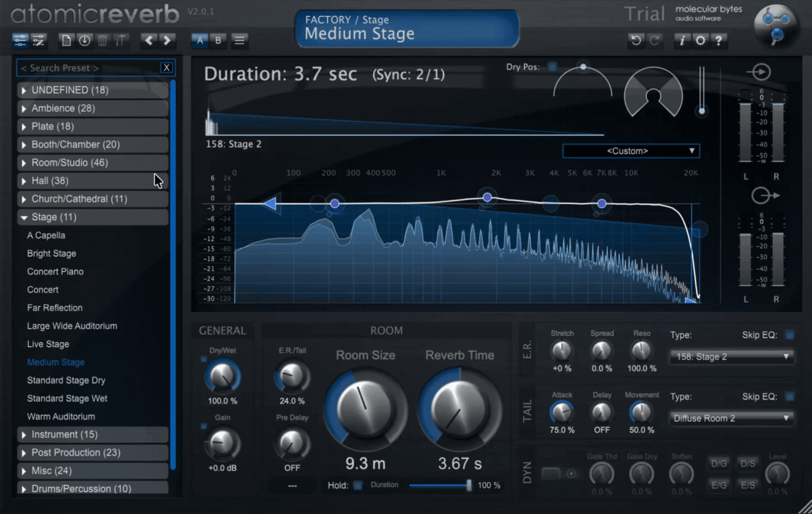This screenshot has width=812, height=514.
Task: Load the next preset arrow
Action: pyautogui.click(x=167, y=41)
